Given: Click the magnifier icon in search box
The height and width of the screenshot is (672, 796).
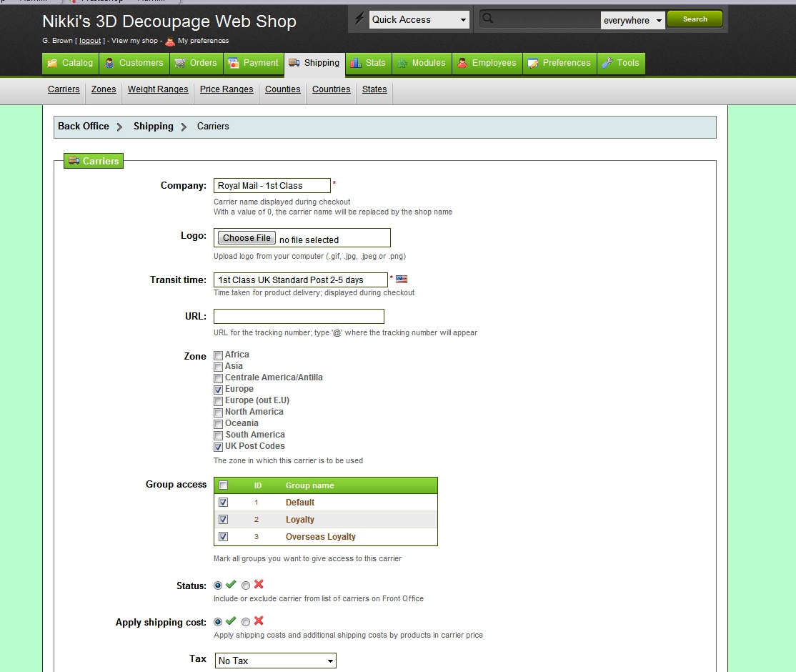Looking at the screenshot, I should click(488, 19).
